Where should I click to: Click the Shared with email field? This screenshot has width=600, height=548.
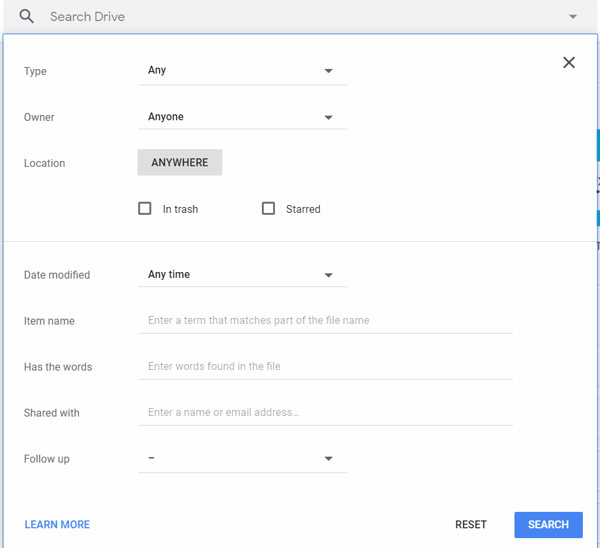tap(325, 412)
